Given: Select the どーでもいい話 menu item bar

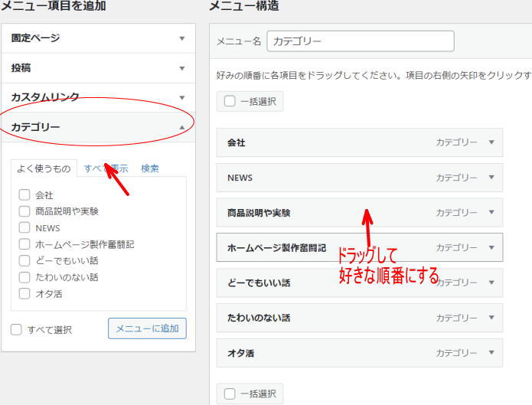Looking at the screenshot, I should 321,283.
